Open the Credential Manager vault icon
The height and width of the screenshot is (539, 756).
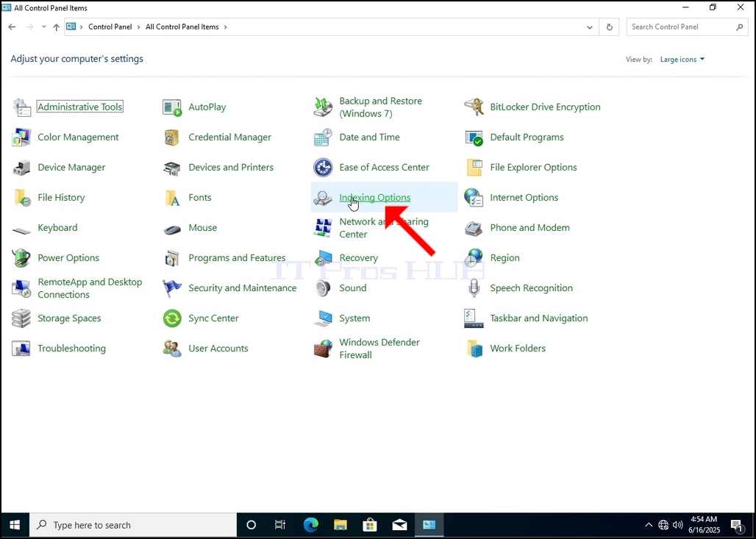(x=172, y=138)
